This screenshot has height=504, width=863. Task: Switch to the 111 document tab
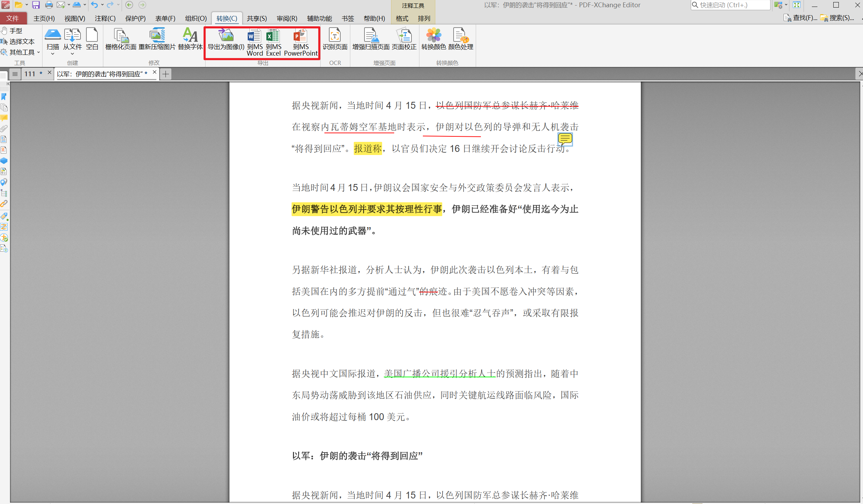(33, 74)
